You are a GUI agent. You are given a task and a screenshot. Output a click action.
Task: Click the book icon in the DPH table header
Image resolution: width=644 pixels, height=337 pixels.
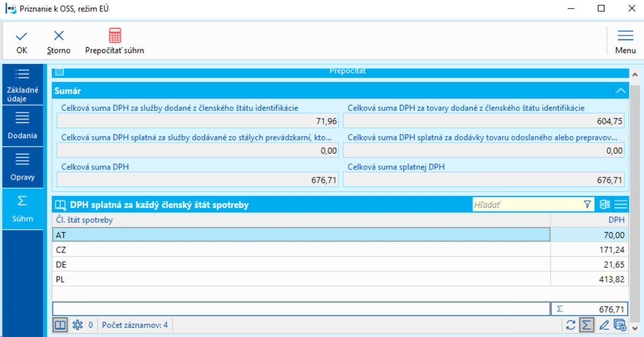[60, 205]
